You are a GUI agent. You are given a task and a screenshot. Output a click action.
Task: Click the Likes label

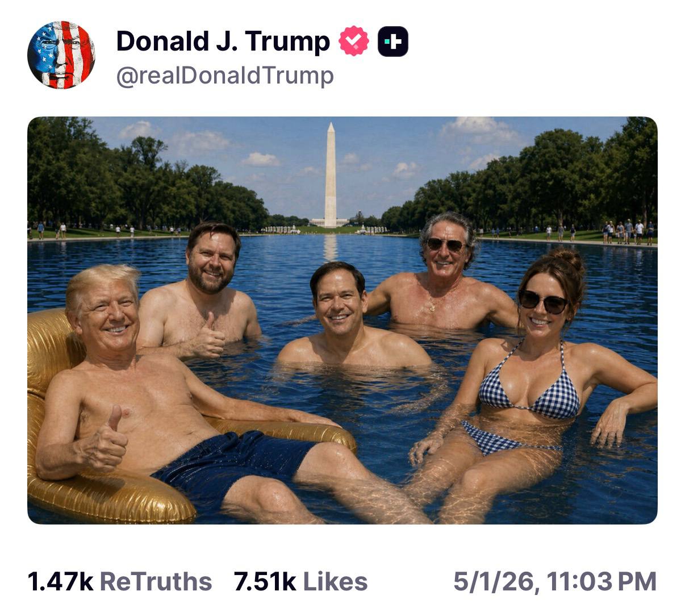point(335,582)
